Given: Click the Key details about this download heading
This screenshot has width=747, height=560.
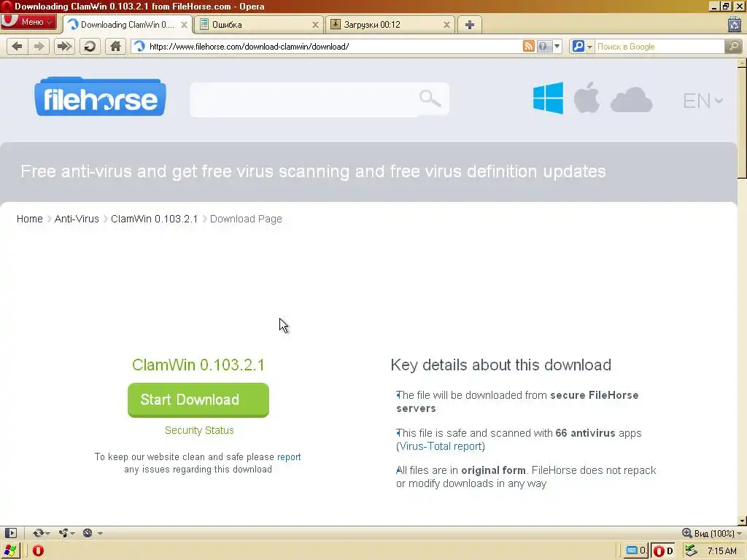Looking at the screenshot, I should pyautogui.click(x=500, y=365).
